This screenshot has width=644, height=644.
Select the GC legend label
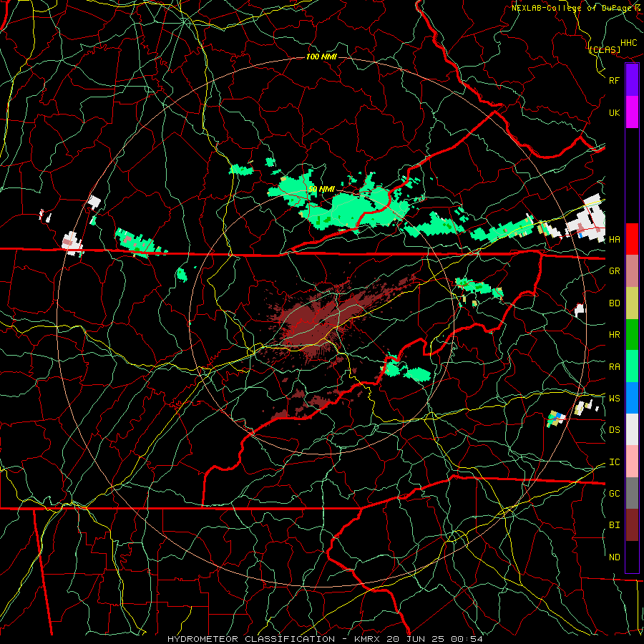tap(615, 493)
